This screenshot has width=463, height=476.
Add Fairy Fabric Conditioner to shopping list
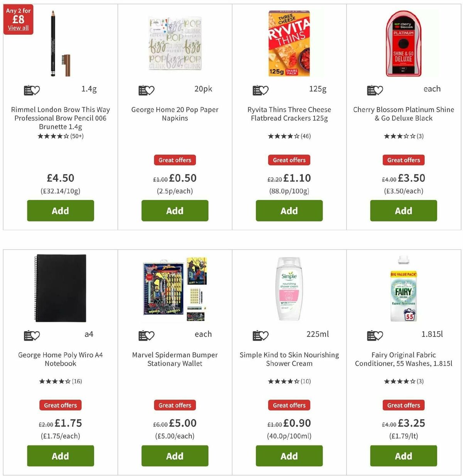pos(372,335)
